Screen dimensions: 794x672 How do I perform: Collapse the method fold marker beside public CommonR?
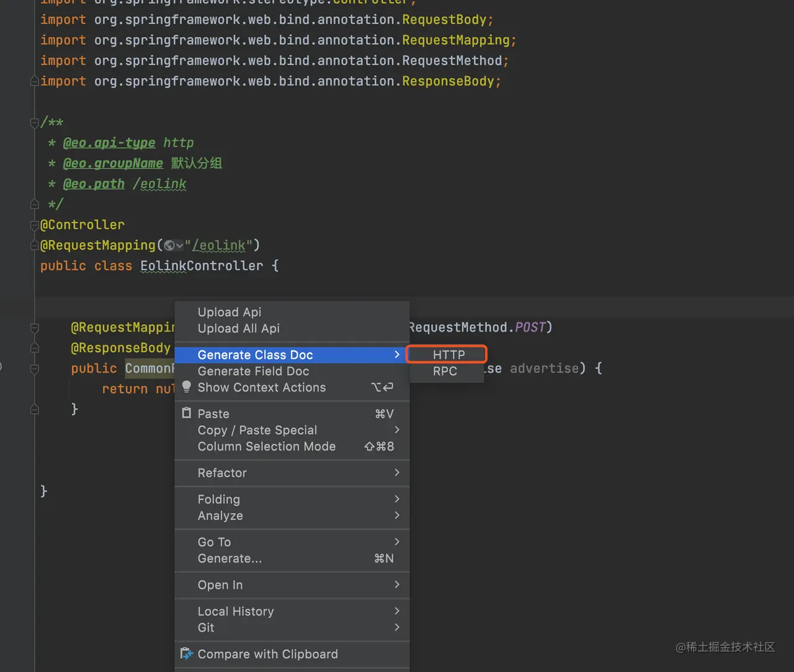coord(35,368)
